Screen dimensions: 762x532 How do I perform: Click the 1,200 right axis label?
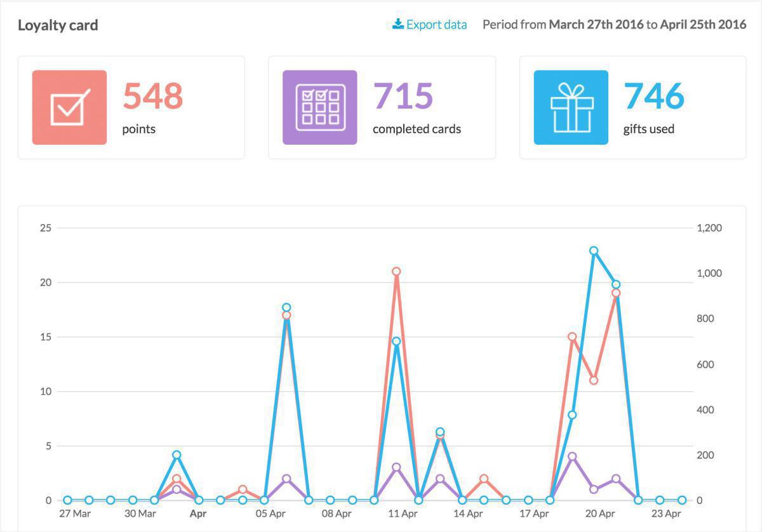[709, 228]
